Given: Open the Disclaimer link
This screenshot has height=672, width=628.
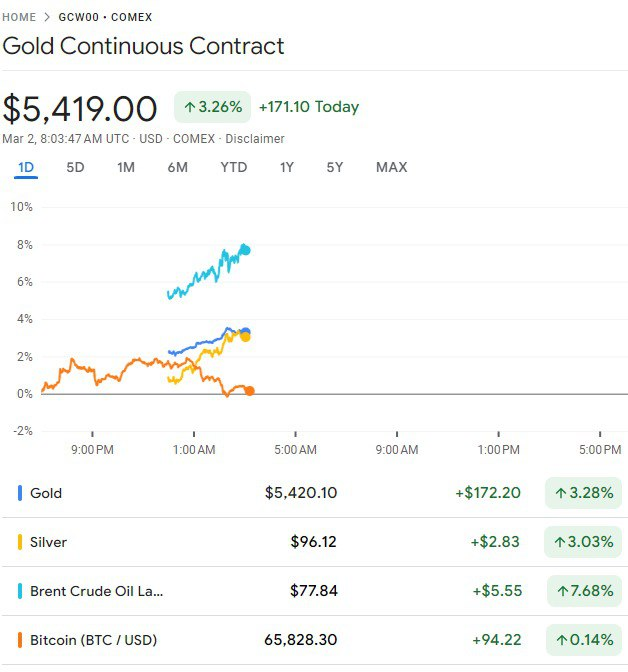Looking at the screenshot, I should [x=255, y=139].
